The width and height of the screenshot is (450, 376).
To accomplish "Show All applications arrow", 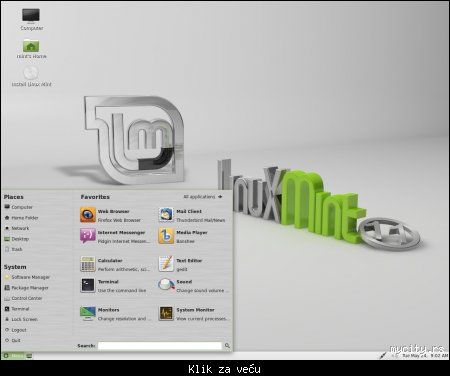I will [x=203, y=197].
